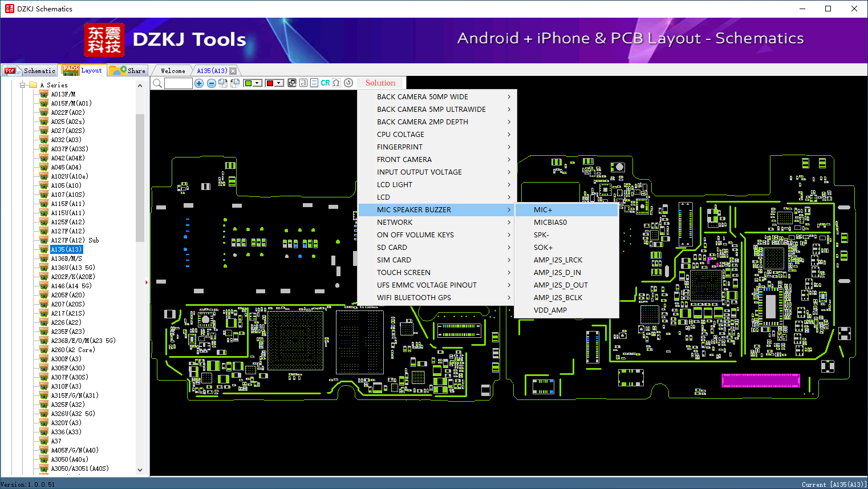Viewport: 868px width, 489px height.
Task: Expand the FINGERPRINT submenu arrow
Action: pos(509,147)
